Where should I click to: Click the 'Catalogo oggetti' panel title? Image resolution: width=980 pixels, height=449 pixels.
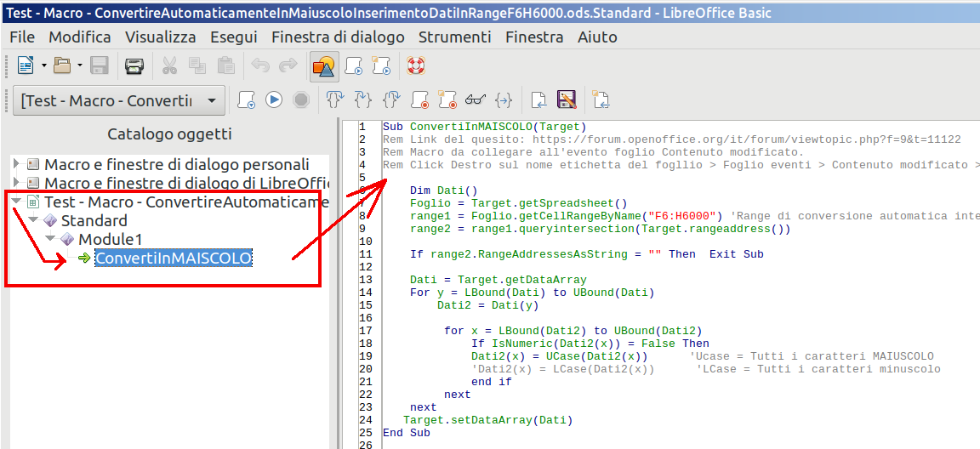169,134
